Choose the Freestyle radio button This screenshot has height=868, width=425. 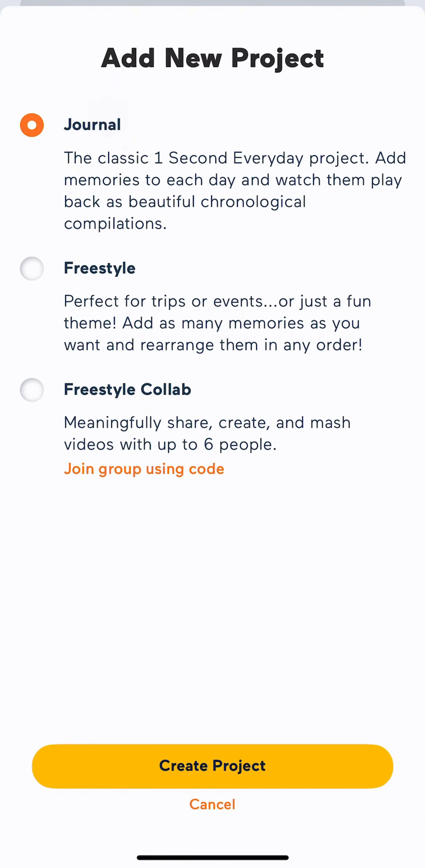(x=32, y=268)
